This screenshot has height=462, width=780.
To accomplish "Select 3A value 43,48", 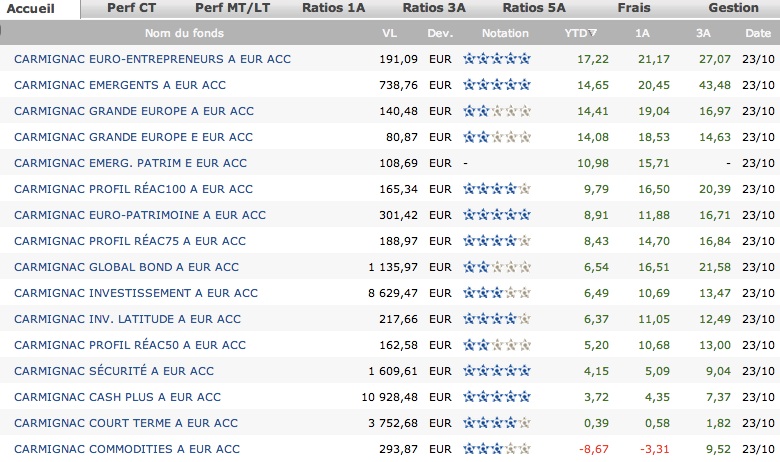I will pyautogui.click(x=715, y=85).
